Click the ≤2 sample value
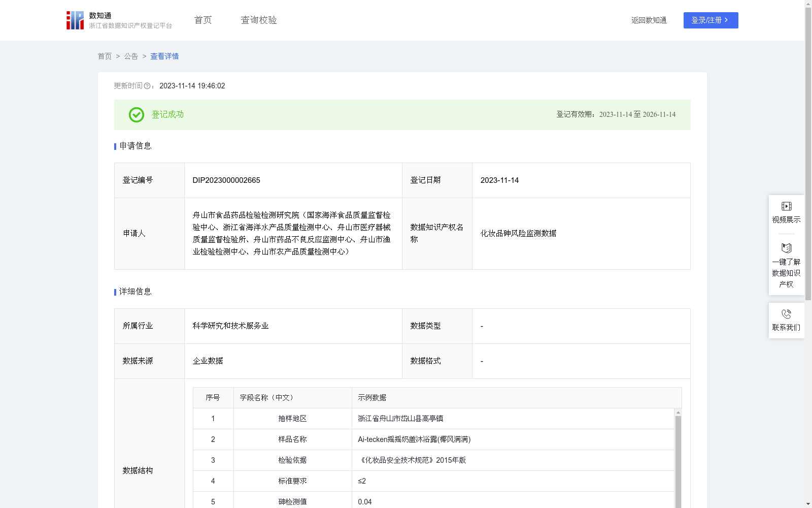This screenshot has width=812, height=508. 362,481
